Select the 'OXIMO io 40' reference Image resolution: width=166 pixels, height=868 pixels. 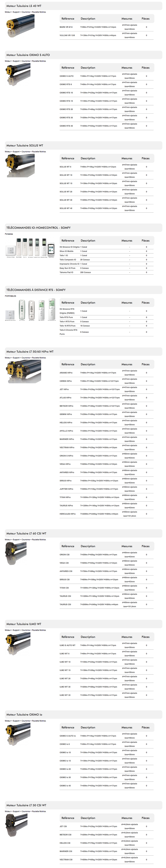tap(65, 786)
